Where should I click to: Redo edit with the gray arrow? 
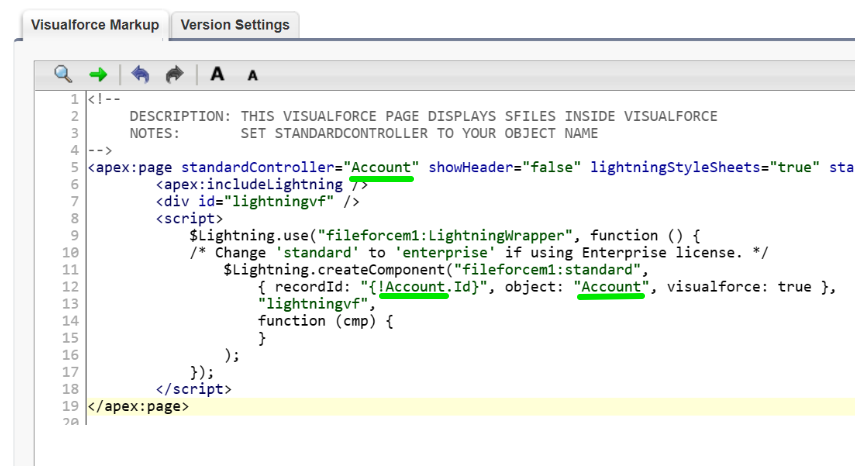174,74
